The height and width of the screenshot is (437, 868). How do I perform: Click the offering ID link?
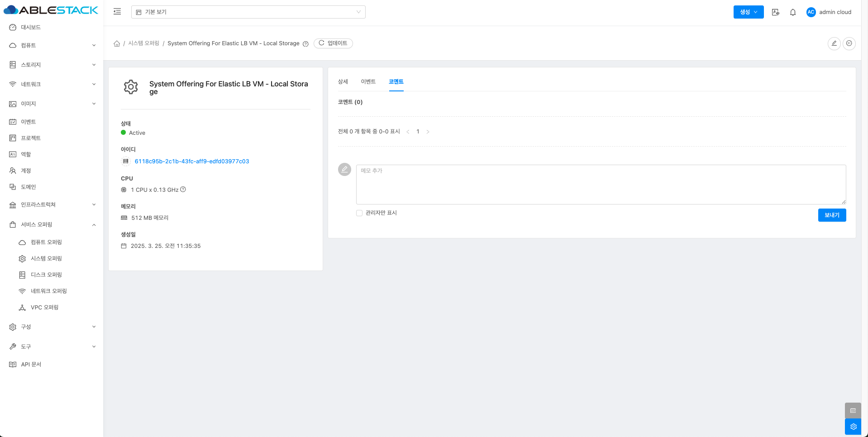click(191, 161)
